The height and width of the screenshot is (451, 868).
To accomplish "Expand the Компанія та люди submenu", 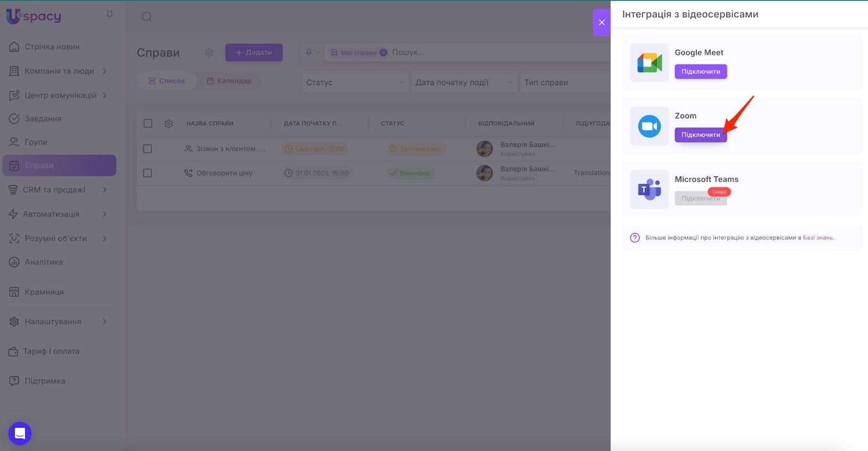I will click(x=105, y=71).
